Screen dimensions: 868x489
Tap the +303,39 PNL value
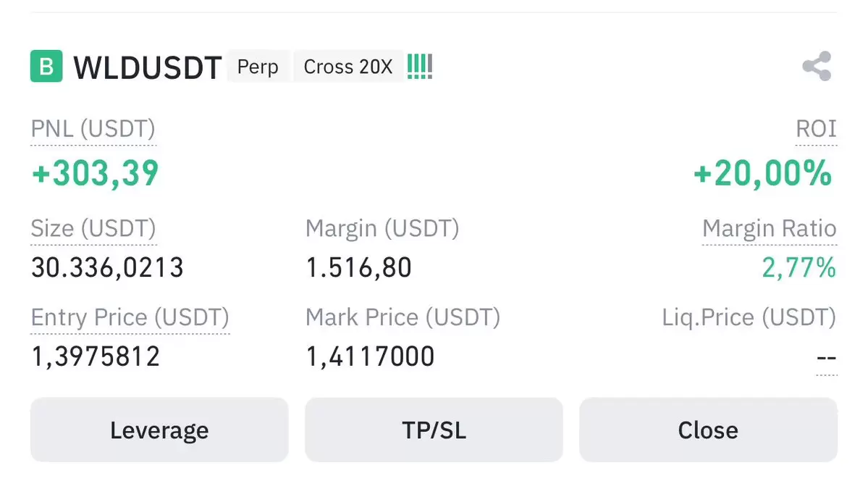click(96, 173)
